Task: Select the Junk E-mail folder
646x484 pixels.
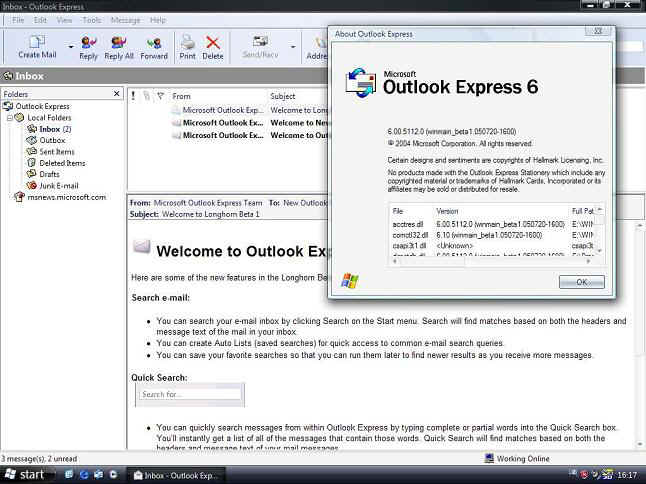Action: pos(58,185)
